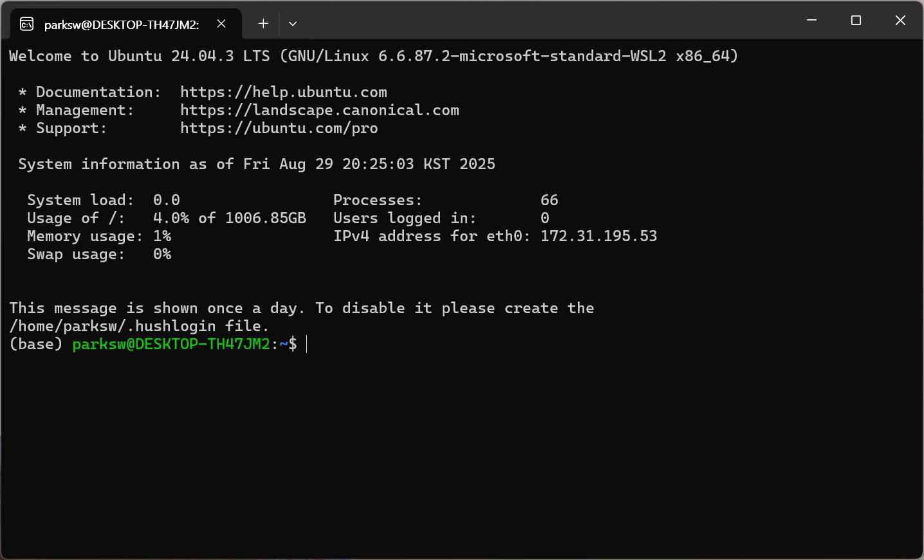Image resolution: width=924 pixels, height=560 pixels.
Task: Close the parksw@DESKTOP-TH47JM2 tab
Action: click(x=221, y=24)
